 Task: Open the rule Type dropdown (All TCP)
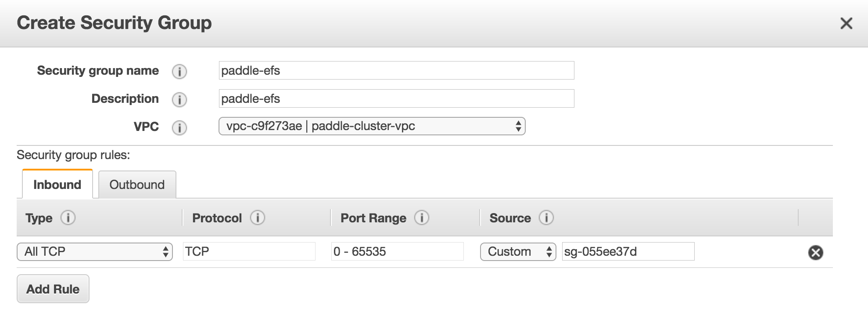pyautogui.click(x=95, y=252)
